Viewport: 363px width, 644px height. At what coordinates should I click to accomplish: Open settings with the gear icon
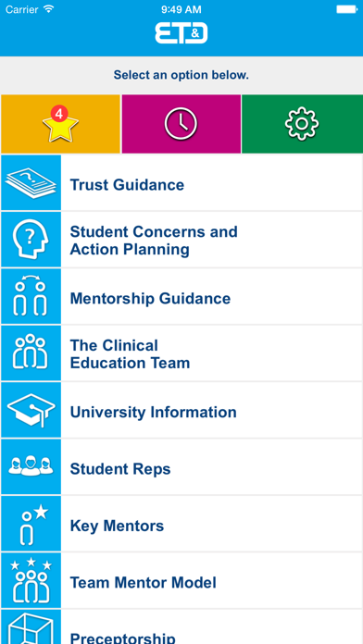coord(302,124)
